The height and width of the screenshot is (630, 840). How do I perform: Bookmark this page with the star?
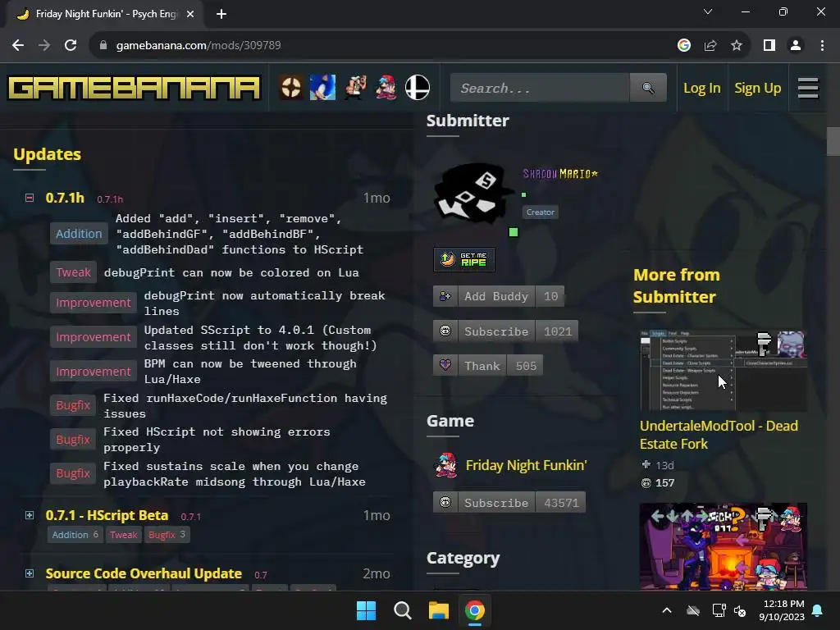(737, 45)
